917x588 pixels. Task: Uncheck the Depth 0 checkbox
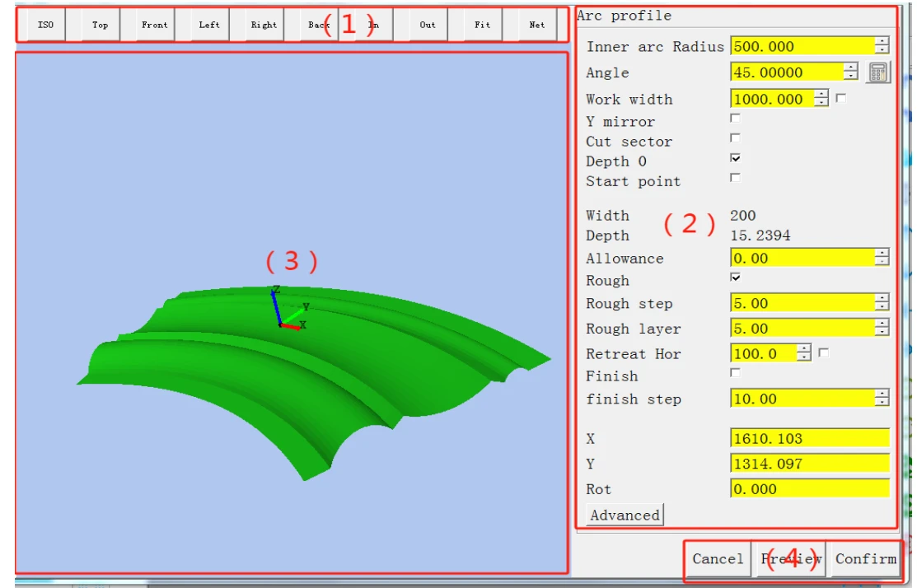point(735,158)
